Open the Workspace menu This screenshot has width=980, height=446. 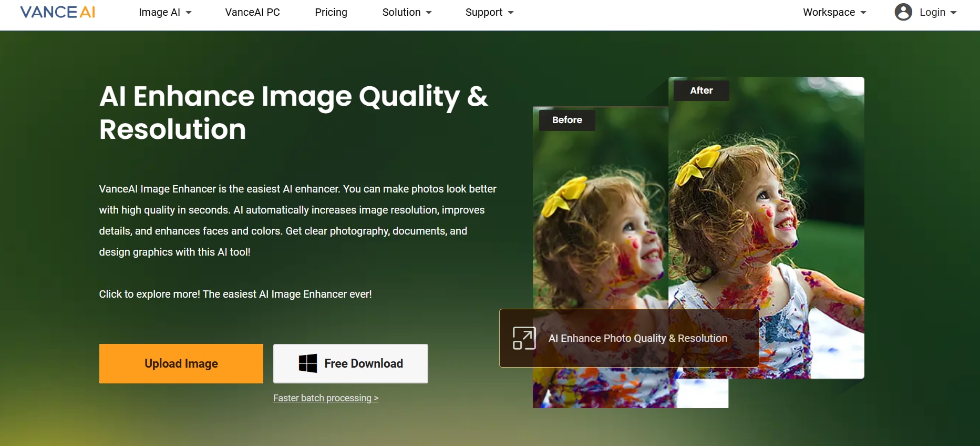point(834,12)
